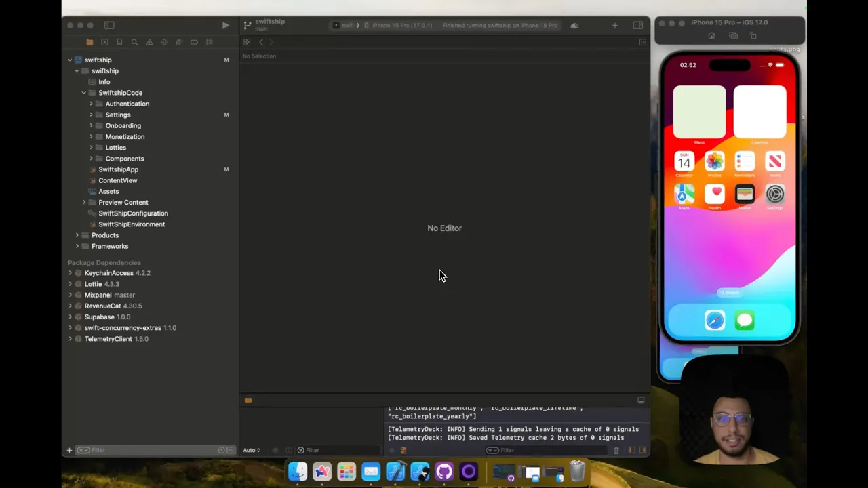Expand the Settings folder

(91, 115)
